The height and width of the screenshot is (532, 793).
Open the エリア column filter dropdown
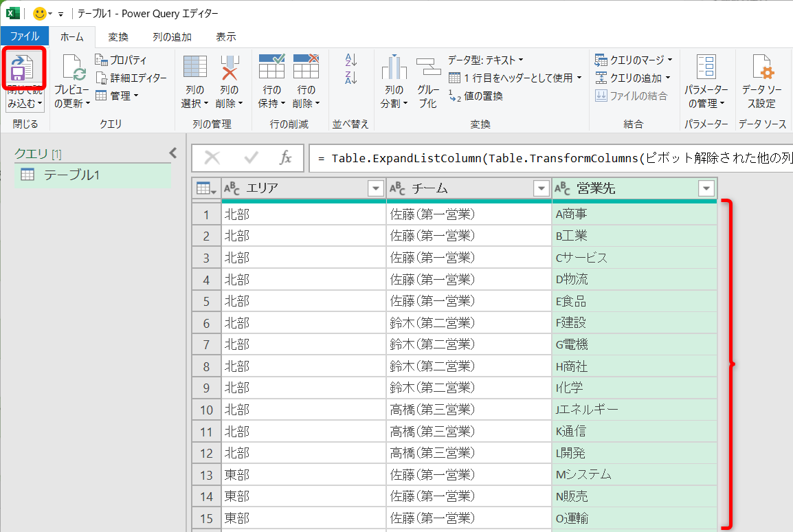point(375,188)
